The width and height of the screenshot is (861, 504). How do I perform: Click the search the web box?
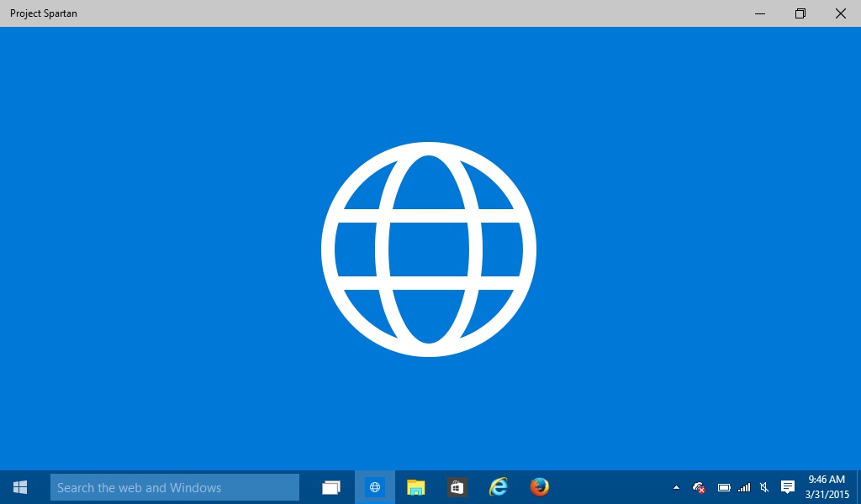[x=174, y=487]
